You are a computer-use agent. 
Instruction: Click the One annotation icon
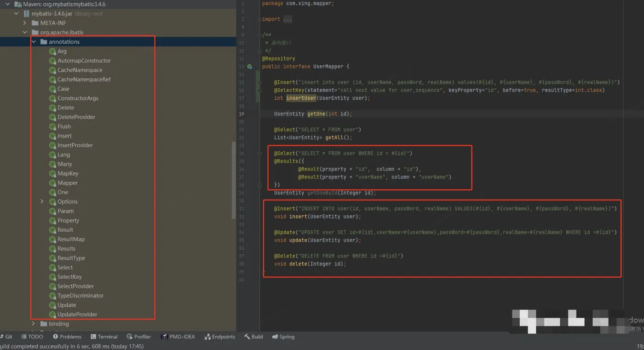(52, 192)
